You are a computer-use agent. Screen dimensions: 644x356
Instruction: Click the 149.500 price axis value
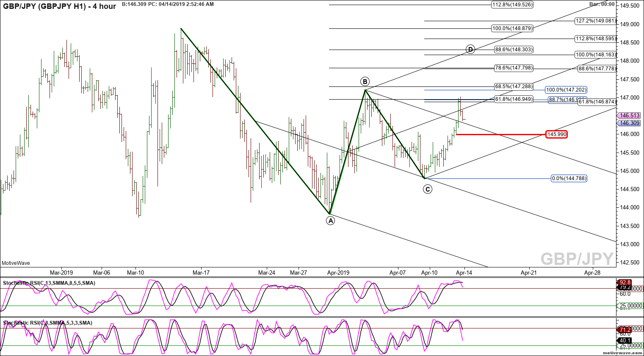tap(630, 6)
